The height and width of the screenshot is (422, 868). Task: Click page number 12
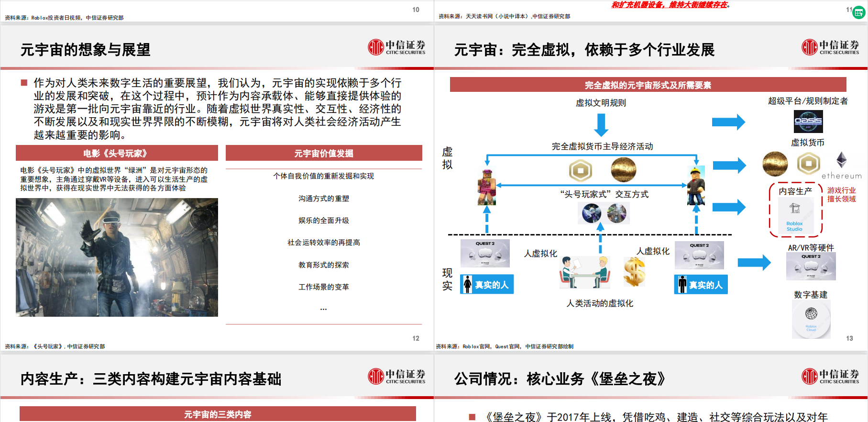(416, 338)
